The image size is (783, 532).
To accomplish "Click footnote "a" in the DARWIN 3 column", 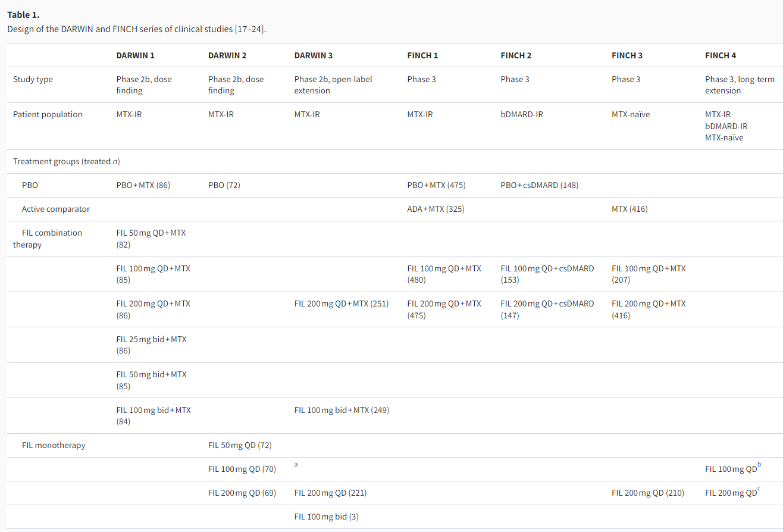I will click(296, 465).
